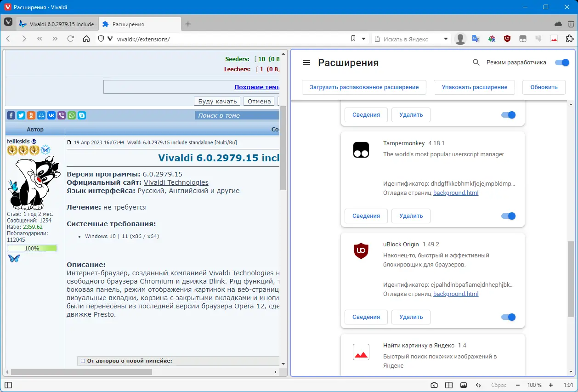
Task: Search extensions with magnifier icon
Action: pos(476,62)
